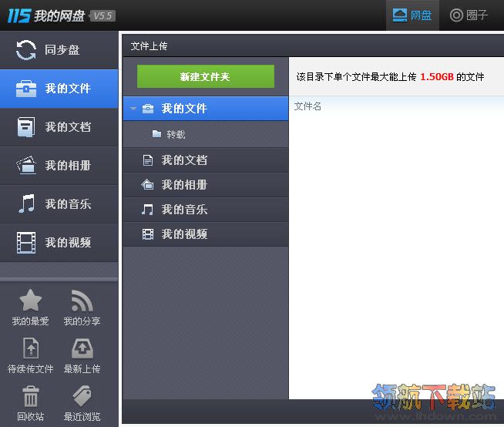Open 我的音乐 music note icon in sidebar
The image size is (504, 427).
(26, 203)
